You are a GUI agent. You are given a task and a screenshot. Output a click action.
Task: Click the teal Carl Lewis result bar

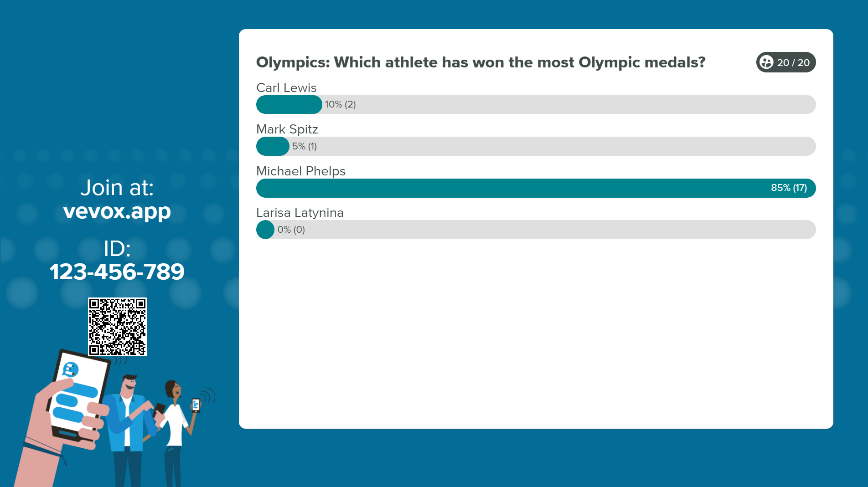[x=289, y=104]
